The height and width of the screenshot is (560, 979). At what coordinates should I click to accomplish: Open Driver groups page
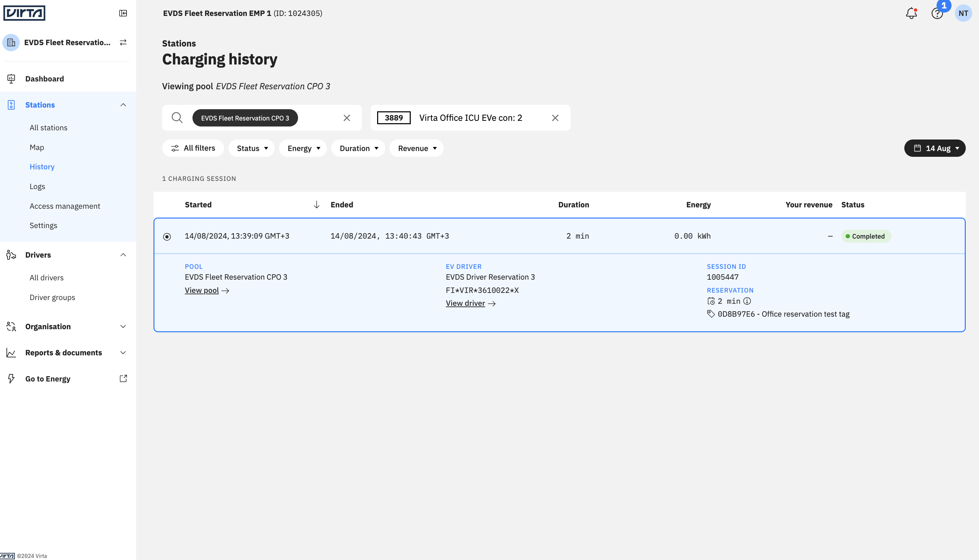[52, 297]
